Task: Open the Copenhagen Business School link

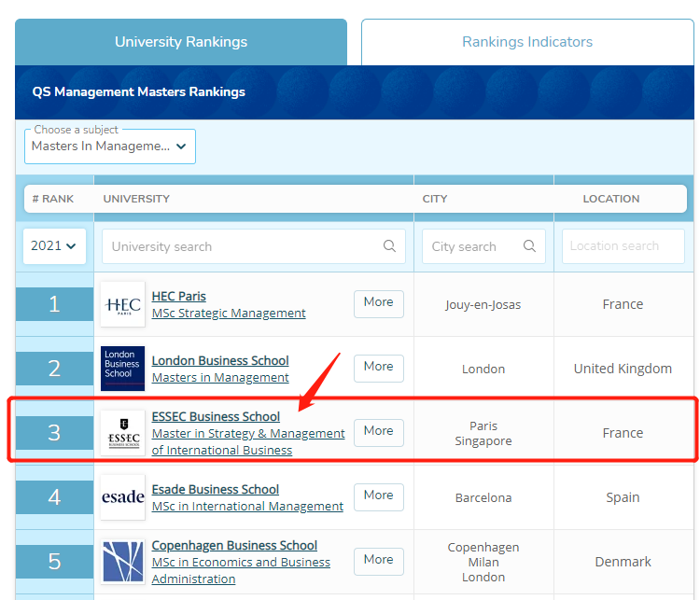Action: 234,546
